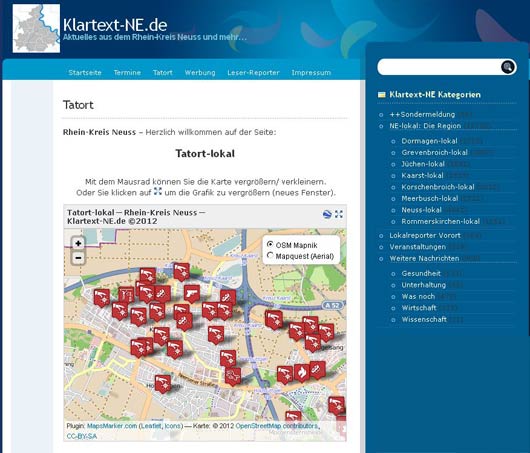Open the Kaarst-lokal category
The height and width of the screenshot is (453, 530).
tap(422, 175)
